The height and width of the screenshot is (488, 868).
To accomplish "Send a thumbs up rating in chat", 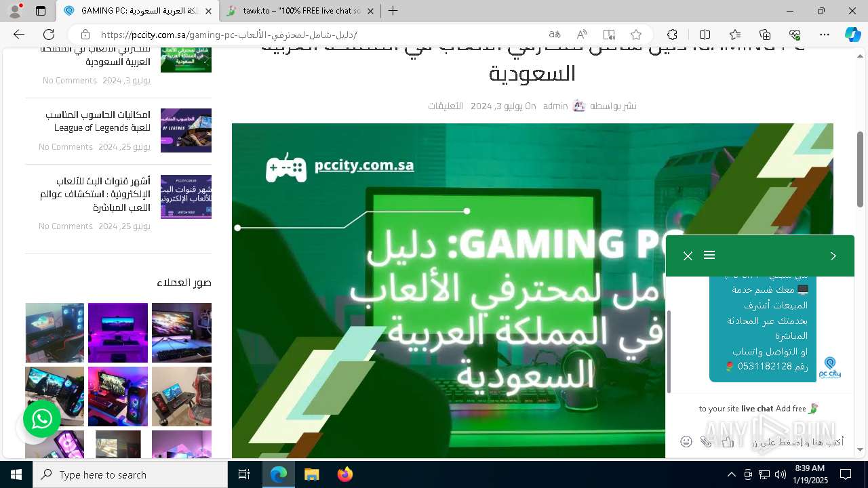I will [x=728, y=442].
